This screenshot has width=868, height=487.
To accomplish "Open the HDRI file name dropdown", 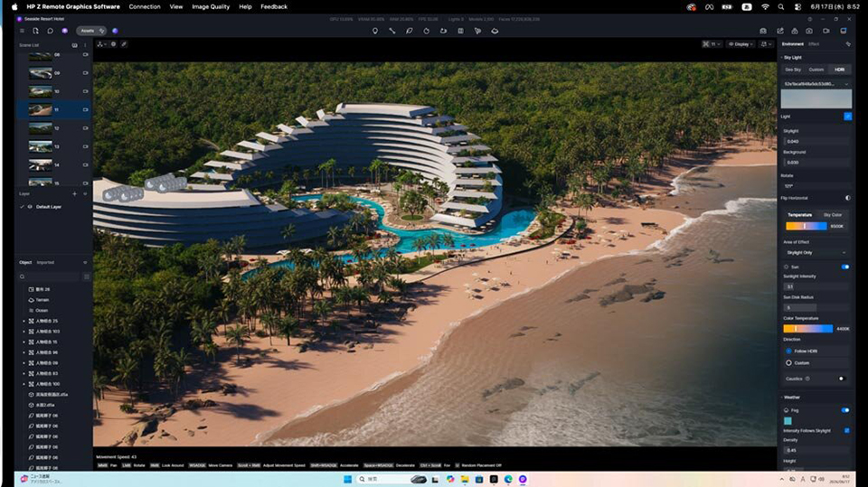I will tap(816, 84).
